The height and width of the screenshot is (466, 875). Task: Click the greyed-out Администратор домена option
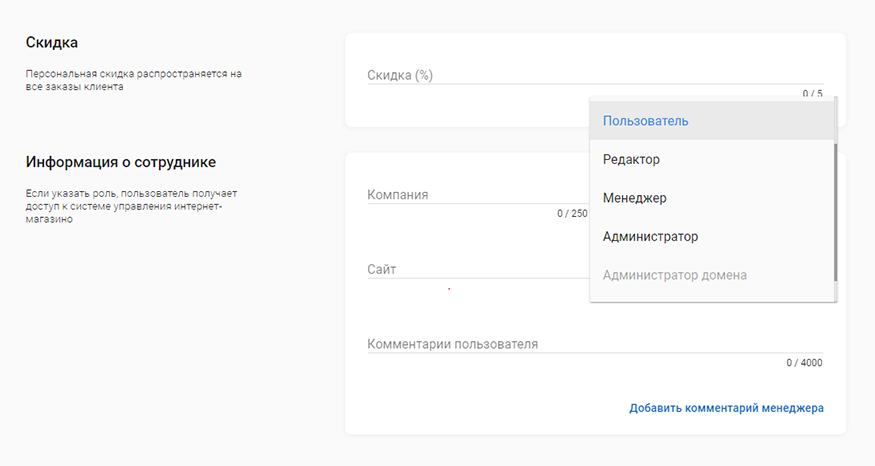pyautogui.click(x=711, y=275)
